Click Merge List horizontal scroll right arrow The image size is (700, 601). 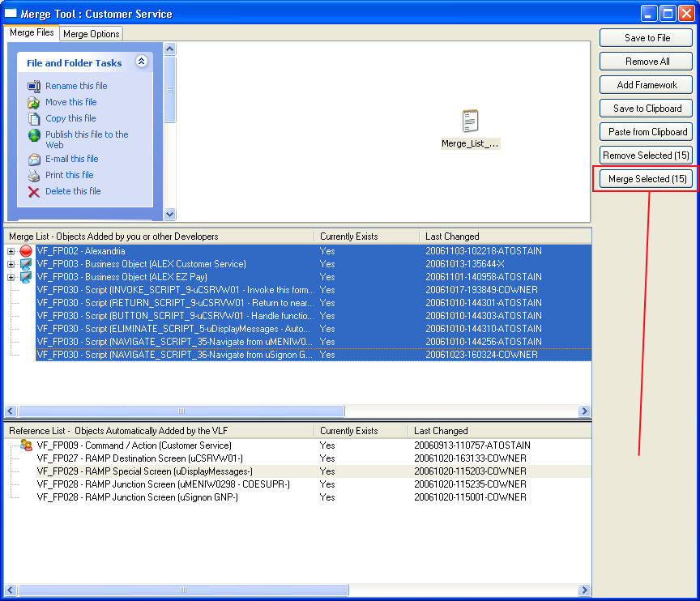coord(584,411)
